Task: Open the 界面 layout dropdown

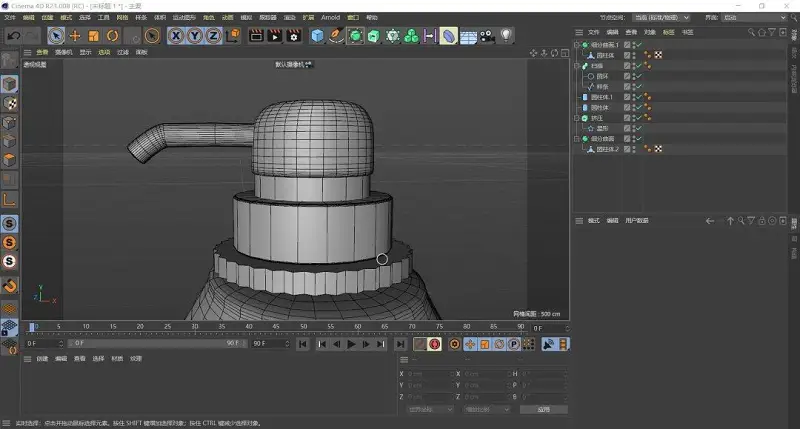Action: click(x=754, y=17)
